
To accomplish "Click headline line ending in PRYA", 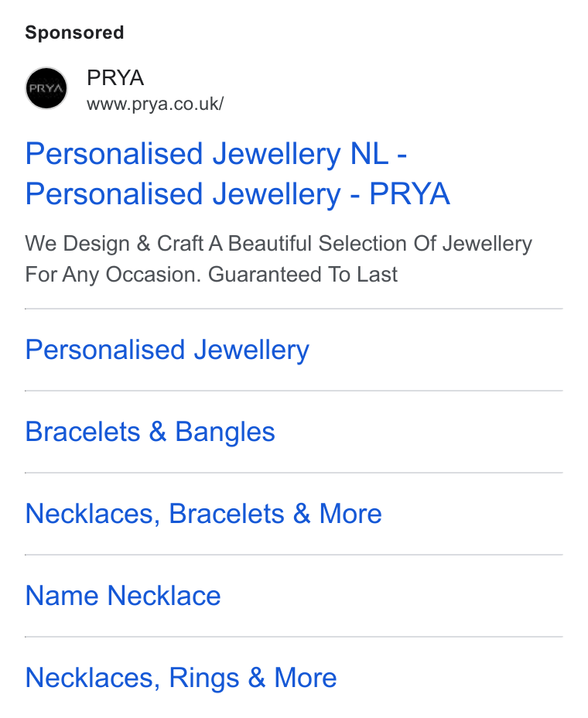I will tap(238, 193).
